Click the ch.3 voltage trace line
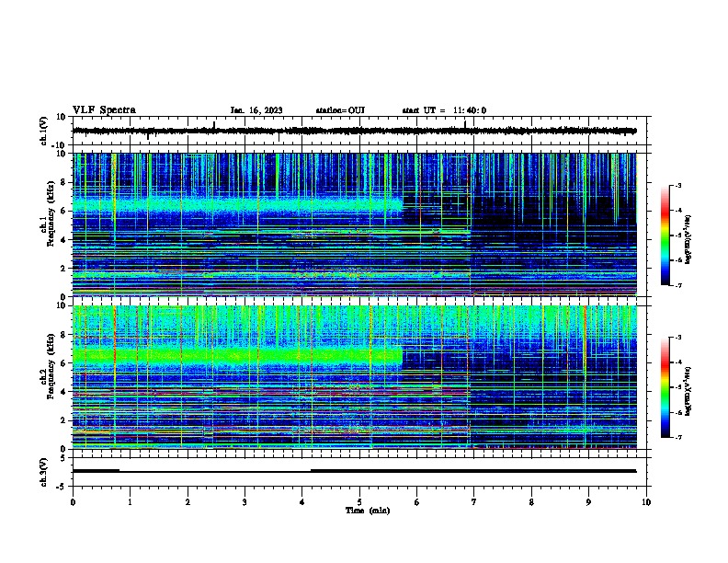Image resolution: width=728 pixels, height=563 pixels. (354, 471)
